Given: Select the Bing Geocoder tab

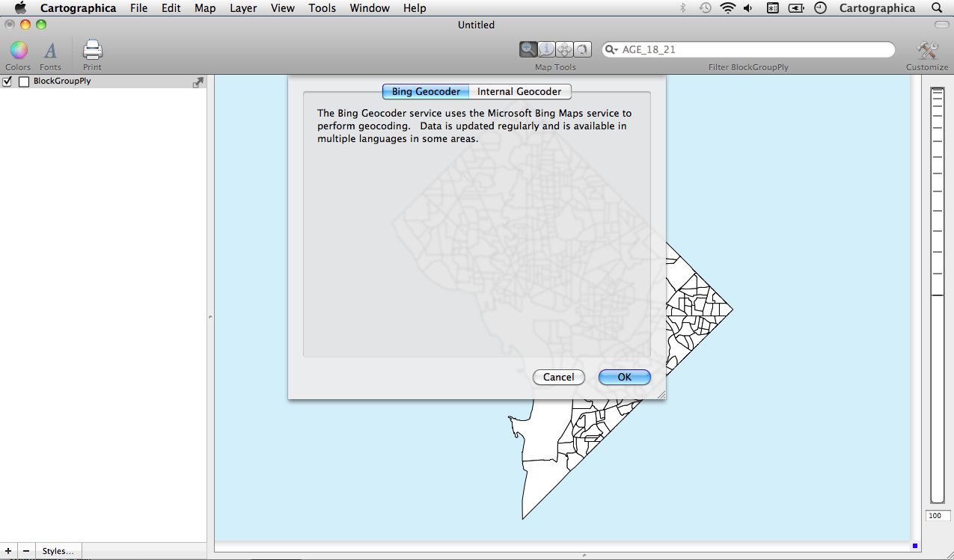Looking at the screenshot, I should tap(426, 91).
